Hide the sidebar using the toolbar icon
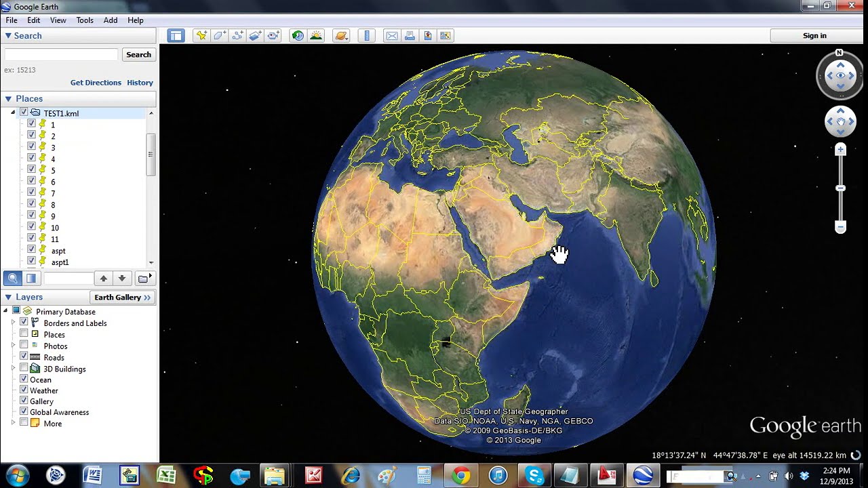868x488 pixels. pos(176,36)
